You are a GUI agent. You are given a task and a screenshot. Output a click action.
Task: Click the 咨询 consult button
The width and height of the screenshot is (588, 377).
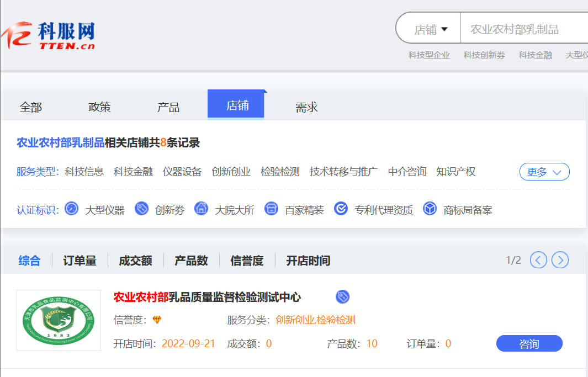[x=529, y=343]
